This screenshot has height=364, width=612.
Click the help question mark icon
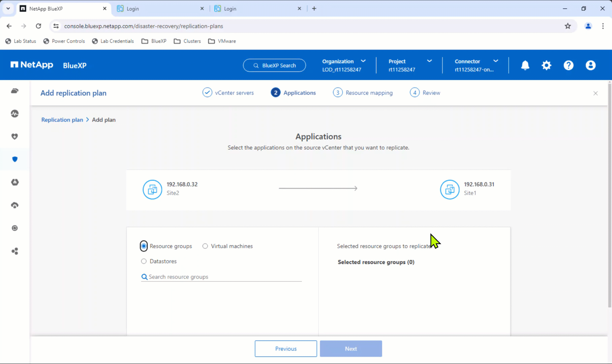(x=569, y=65)
